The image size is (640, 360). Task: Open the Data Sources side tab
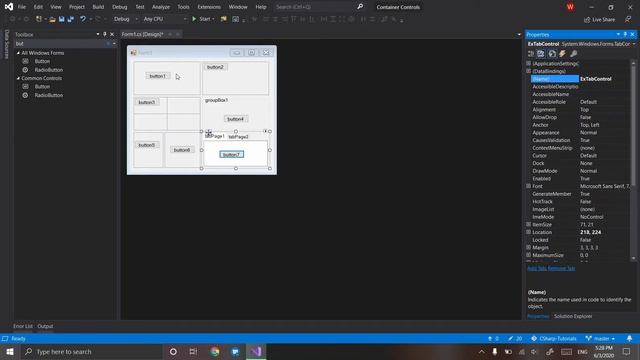pos(6,44)
